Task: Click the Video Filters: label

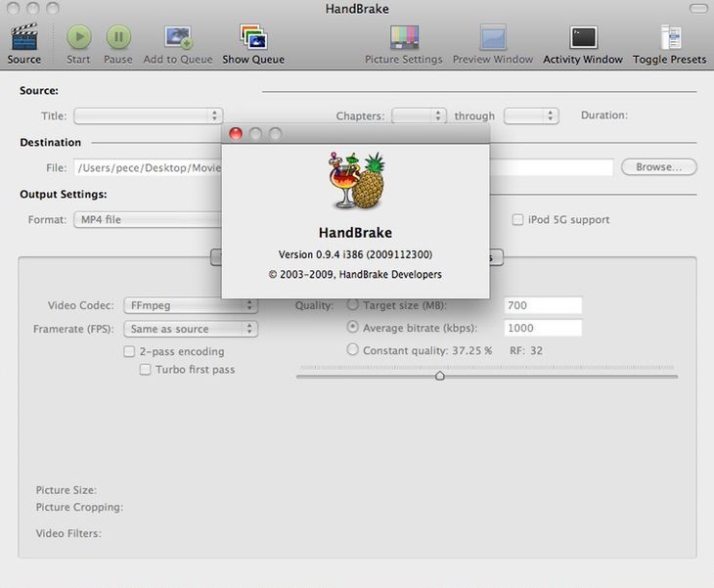Action: [x=68, y=533]
